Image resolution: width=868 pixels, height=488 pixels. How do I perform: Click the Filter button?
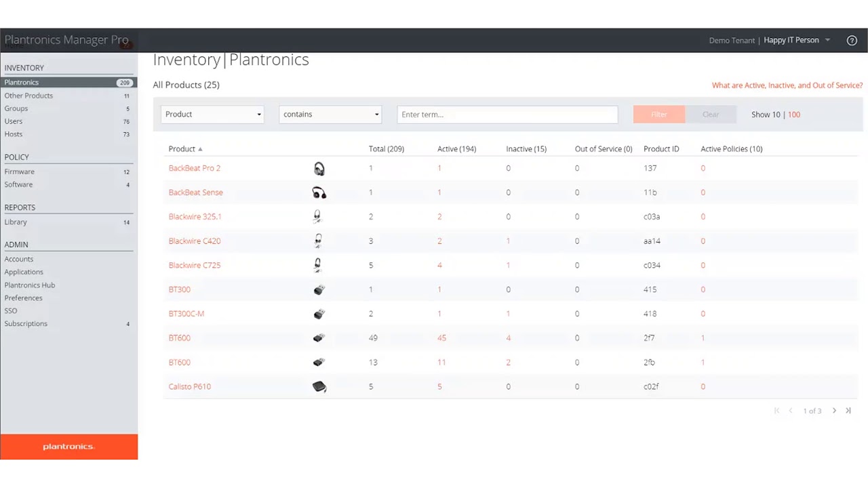(x=659, y=115)
